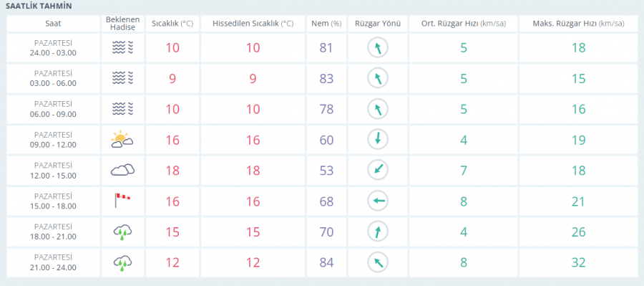
Task: Click max wind speed 32
Action: (x=578, y=262)
